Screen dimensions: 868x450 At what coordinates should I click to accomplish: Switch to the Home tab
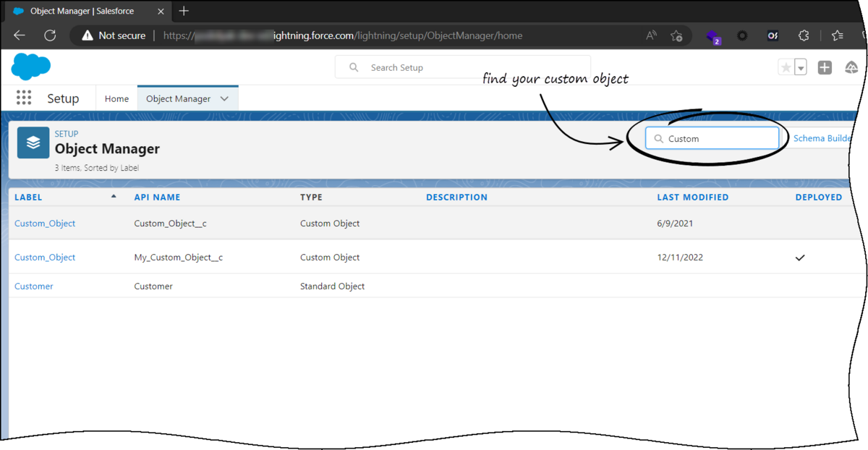[x=116, y=99]
